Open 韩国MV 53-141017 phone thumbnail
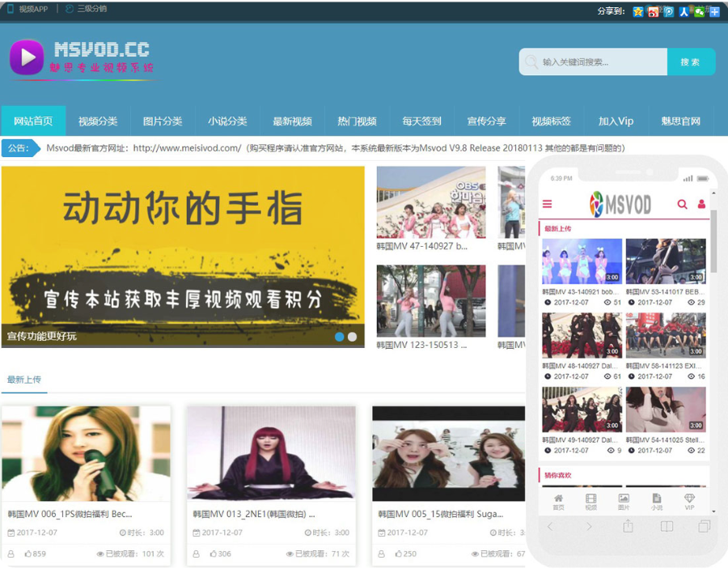 click(x=666, y=261)
